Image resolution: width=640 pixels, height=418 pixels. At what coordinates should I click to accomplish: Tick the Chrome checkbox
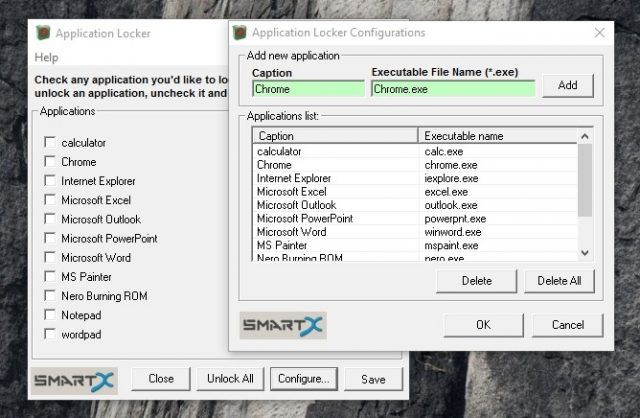point(50,162)
